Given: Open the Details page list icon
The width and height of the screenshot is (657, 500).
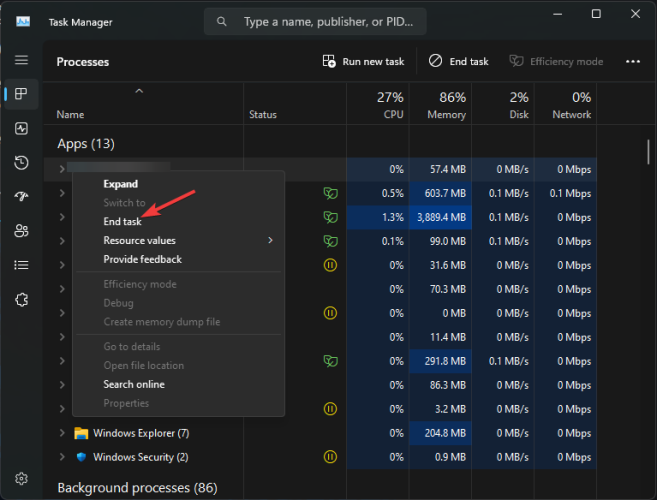Looking at the screenshot, I should [21, 265].
